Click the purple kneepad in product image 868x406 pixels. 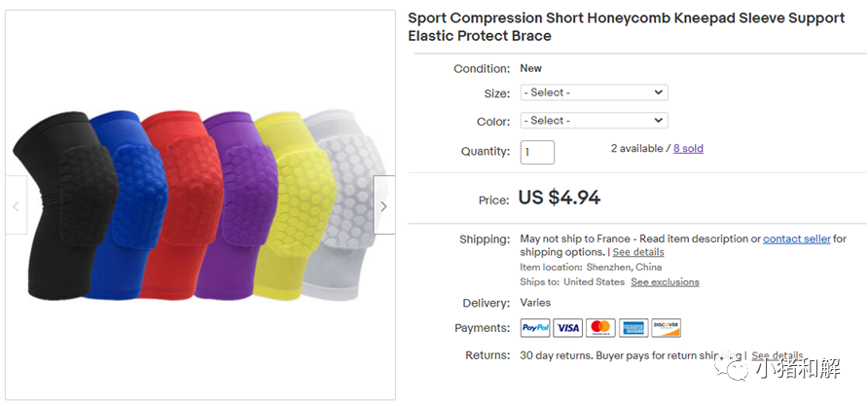[x=238, y=204]
